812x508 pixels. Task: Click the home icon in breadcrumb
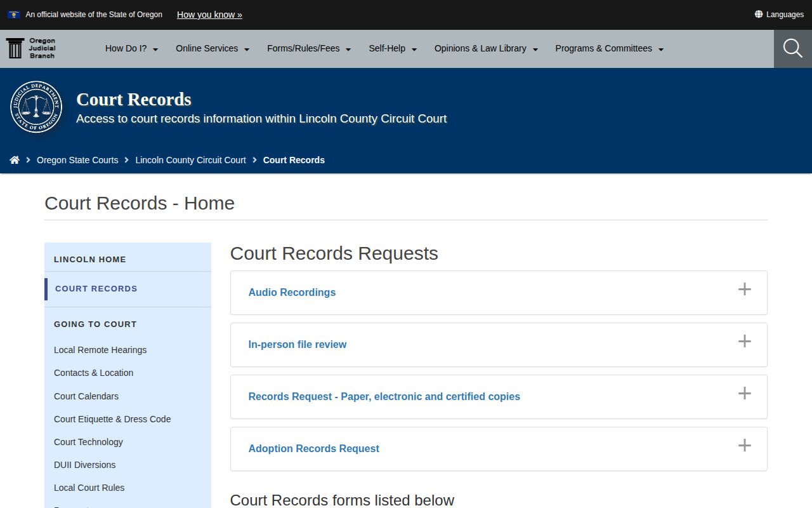click(x=15, y=160)
